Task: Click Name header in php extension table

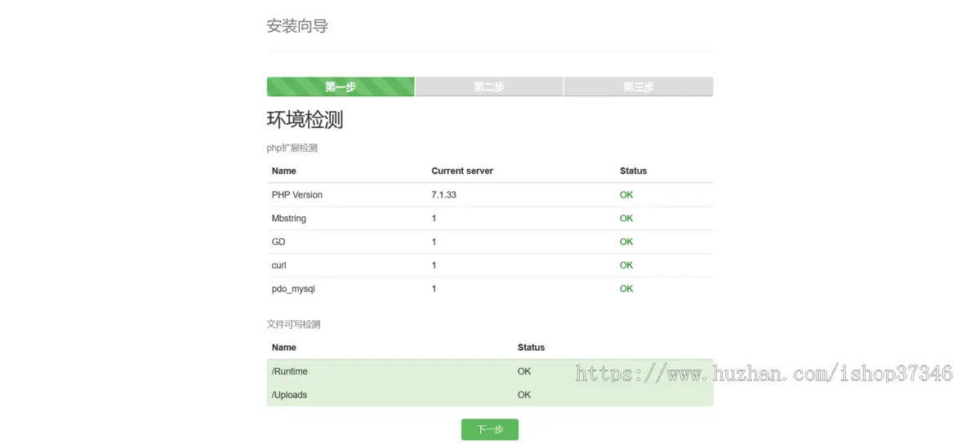Action: coord(284,171)
